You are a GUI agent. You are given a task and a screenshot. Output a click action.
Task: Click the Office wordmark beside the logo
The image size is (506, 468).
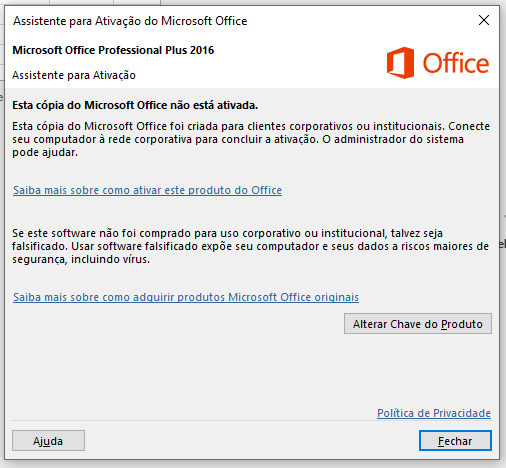[456, 63]
